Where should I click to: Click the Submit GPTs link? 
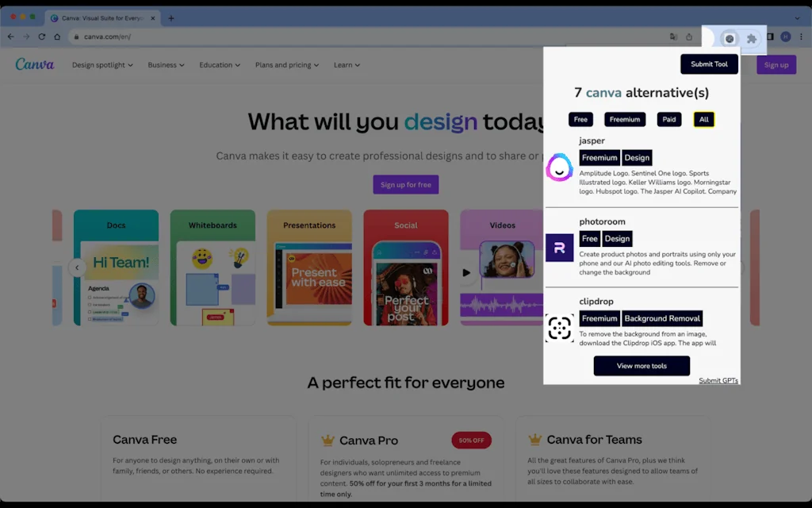[718, 380]
